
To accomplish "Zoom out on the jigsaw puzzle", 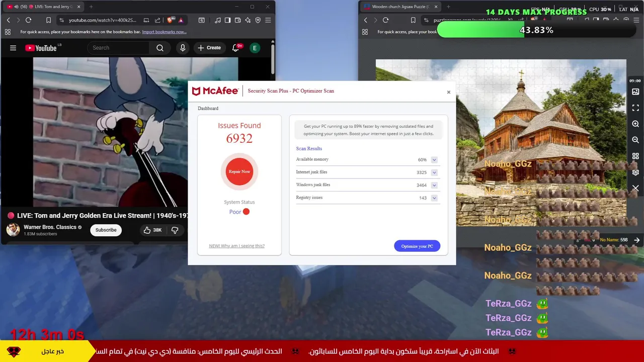I will 635,140.
